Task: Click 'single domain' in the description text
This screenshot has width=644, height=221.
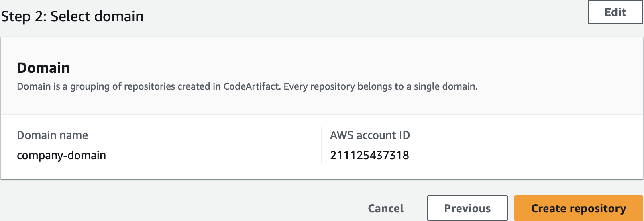Action: point(445,86)
